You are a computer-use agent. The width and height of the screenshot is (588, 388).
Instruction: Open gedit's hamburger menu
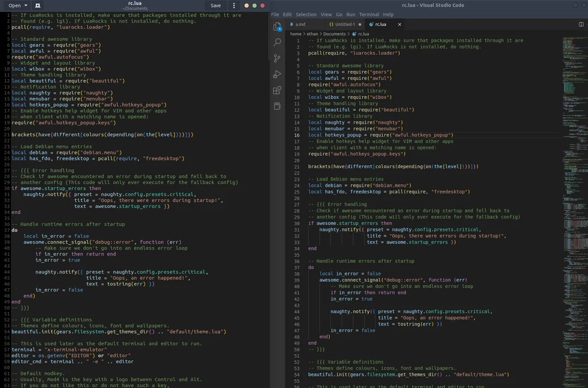pyautogui.click(x=234, y=5)
